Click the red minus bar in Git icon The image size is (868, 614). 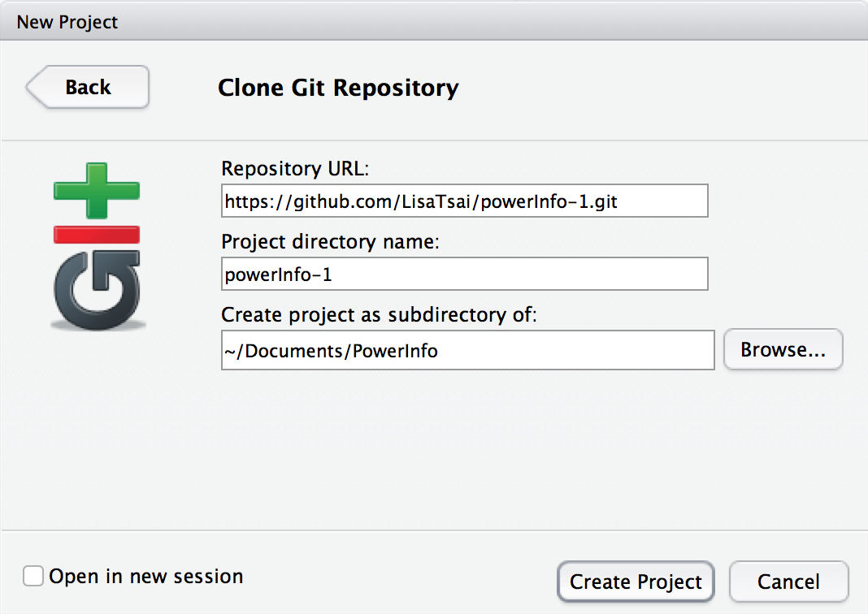(x=97, y=235)
